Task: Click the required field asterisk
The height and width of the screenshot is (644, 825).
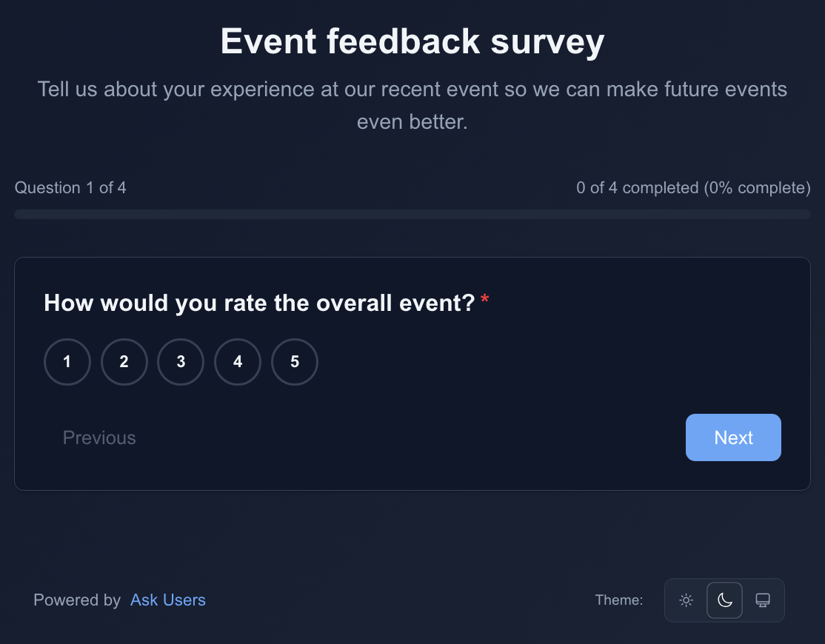Action: click(x=484, y=298)
